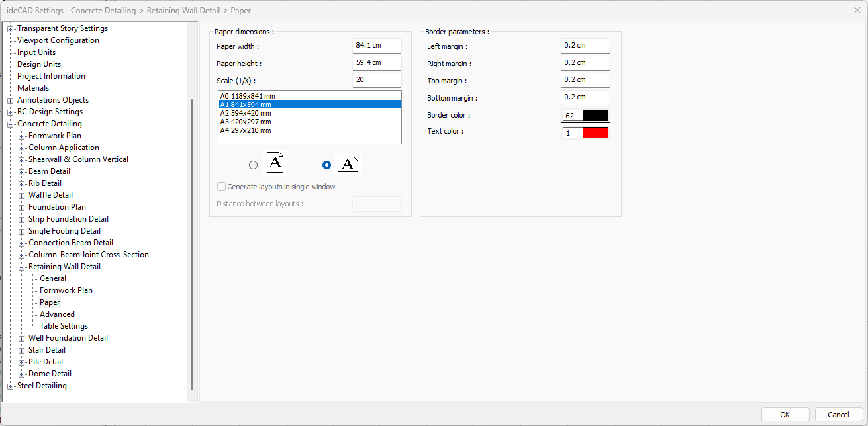Select the portrait orientation page icon
The height and width of the screenshot is (426, 868).
[x=275, y=163]
